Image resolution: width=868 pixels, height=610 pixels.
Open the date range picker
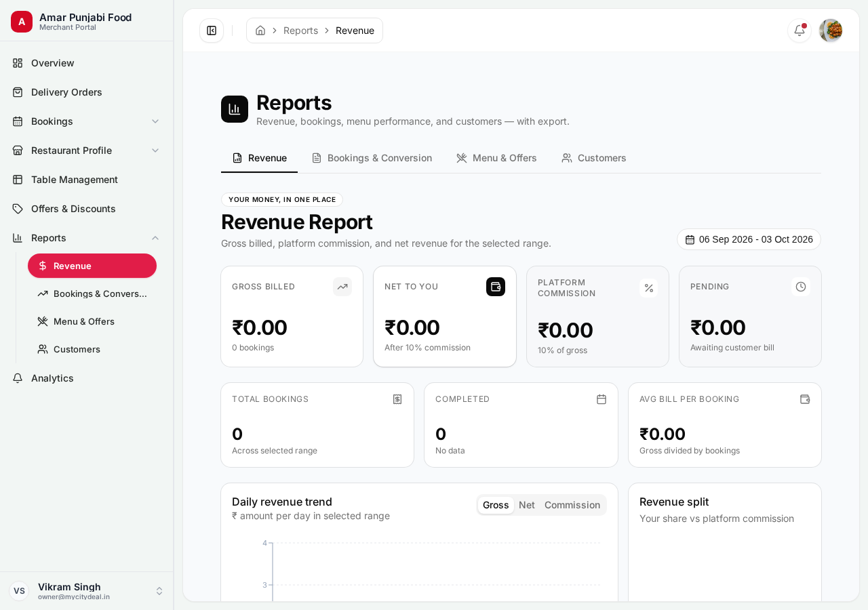749,239
